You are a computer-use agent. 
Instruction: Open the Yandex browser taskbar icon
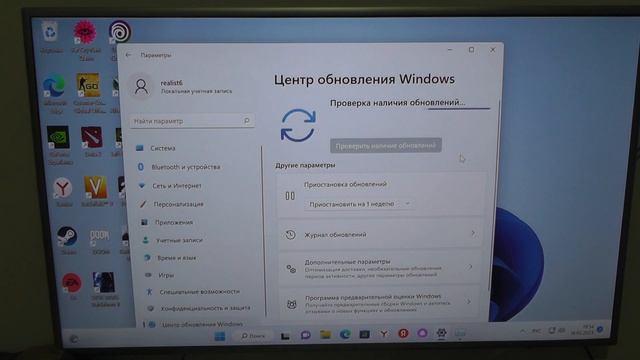pyautogui.click(x=384, y=334)
